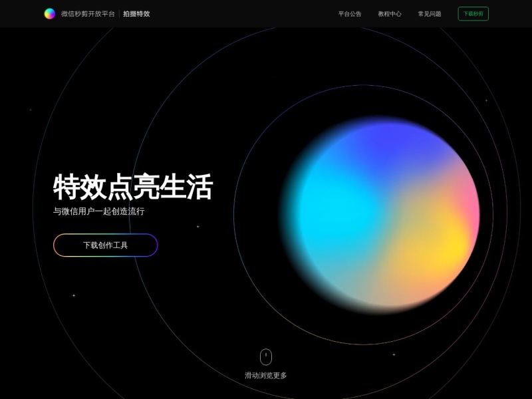Open the 平台公告 menu item
The image size is (532, 399).
pyautogui.click(x=350, y=14)
